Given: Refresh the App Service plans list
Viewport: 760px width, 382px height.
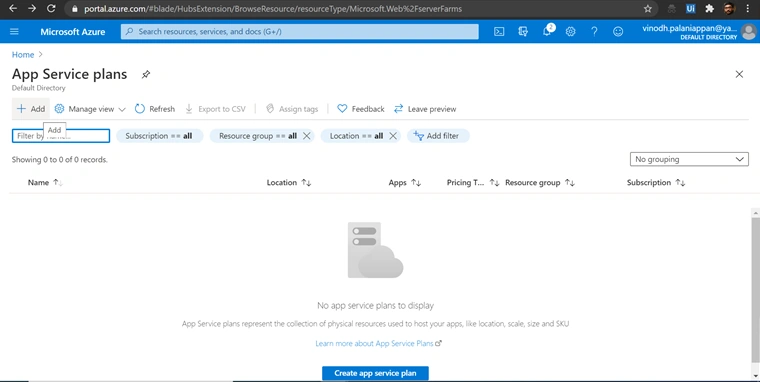Looking at the screenshot, I should pyautogui.click(x=155, y=109).
